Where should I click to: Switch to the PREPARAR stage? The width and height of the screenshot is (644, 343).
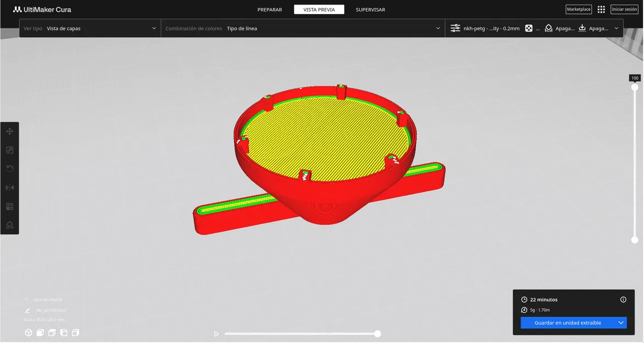(x=270, y=9)
